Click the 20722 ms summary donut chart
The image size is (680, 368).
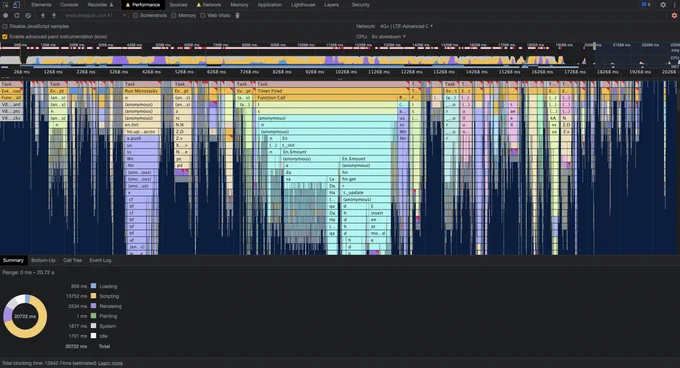coord(25,316)
